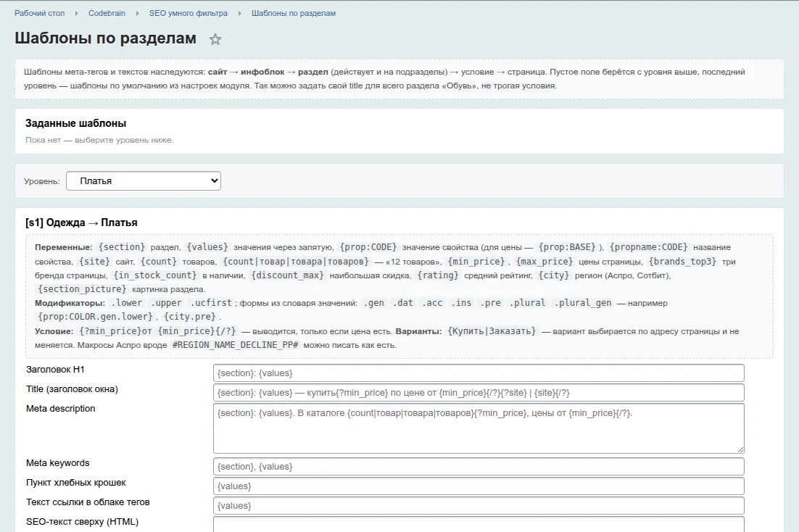Click the {in_stock_count} variable code
This screenshot has width=799, height=532.
point(155,275)
